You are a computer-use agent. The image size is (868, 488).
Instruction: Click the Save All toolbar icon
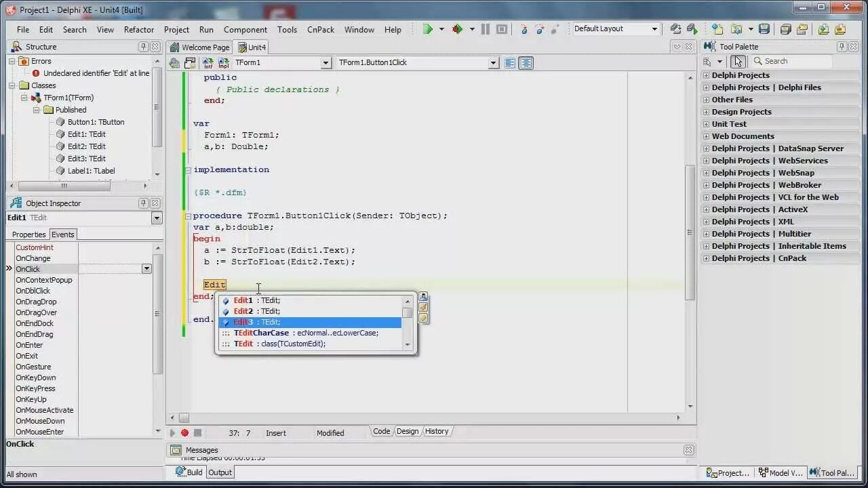(786, 29)
